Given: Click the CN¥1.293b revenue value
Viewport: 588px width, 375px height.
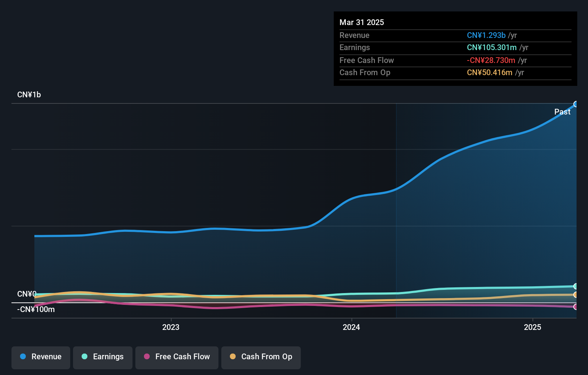Looking at the screenshot, I should click(486, 35).
